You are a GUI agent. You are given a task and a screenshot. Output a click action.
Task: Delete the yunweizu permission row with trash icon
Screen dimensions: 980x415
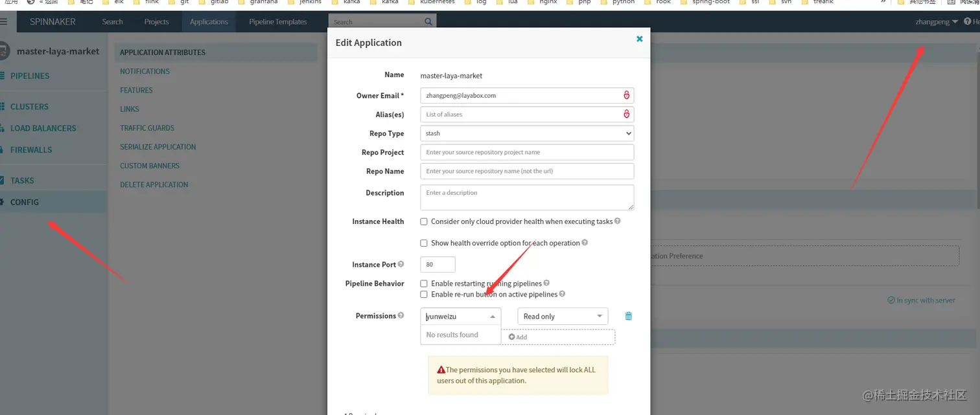pyautogui.click(x=628, y=316)
